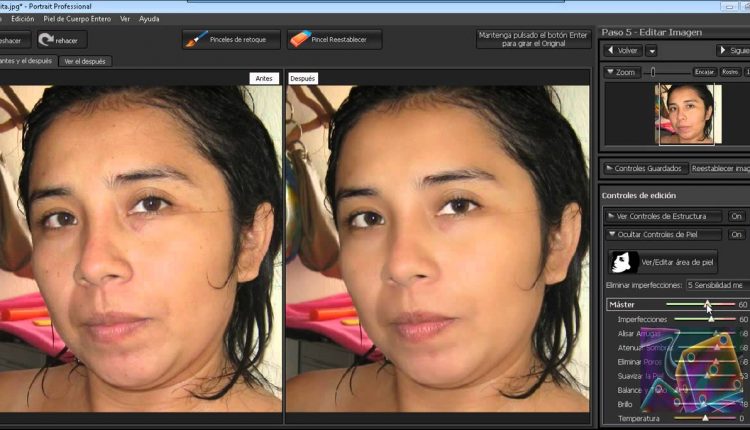This screenshot has height=430, width=750.
Task: Go back with the Volver button
Action: coord(623,50)
